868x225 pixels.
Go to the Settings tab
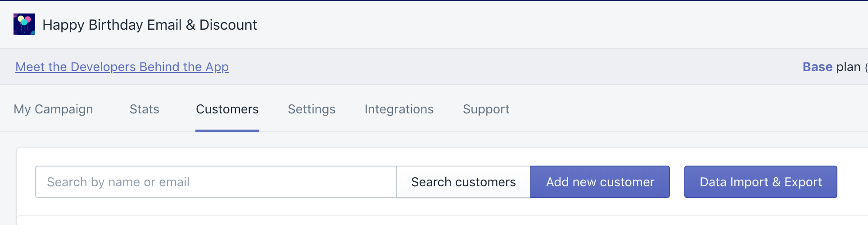pyautogui.click(x=312, y=109)
